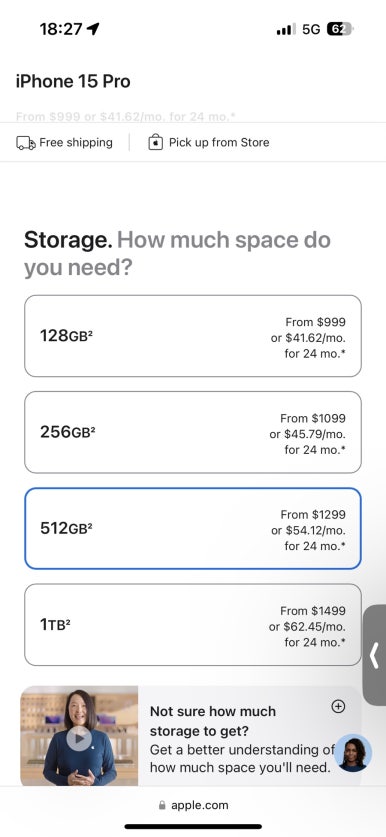The width and height of the screenshot is (386, 837).
Task: Tap the cellular signal bars
Action: coord(286,29)
